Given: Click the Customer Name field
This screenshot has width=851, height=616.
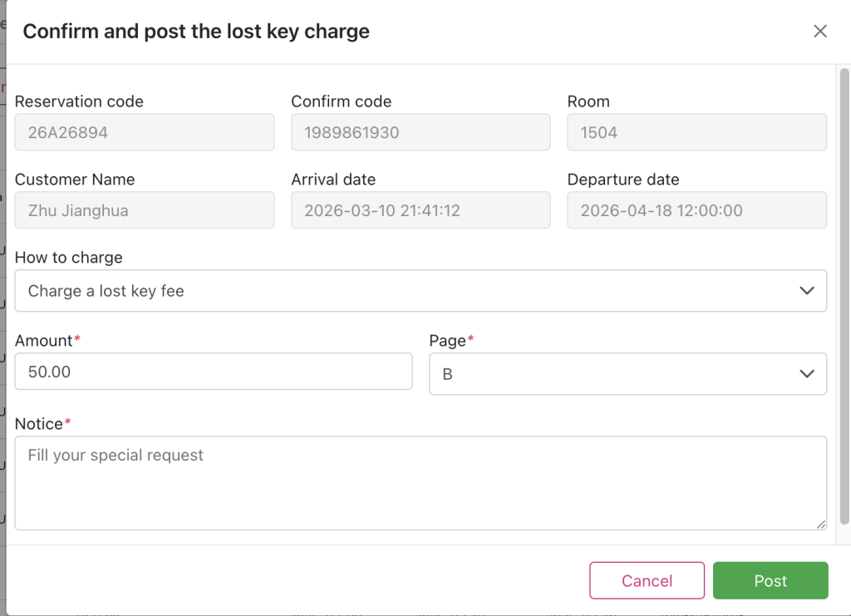Looking at the screenshot, I should click(145, 210).
